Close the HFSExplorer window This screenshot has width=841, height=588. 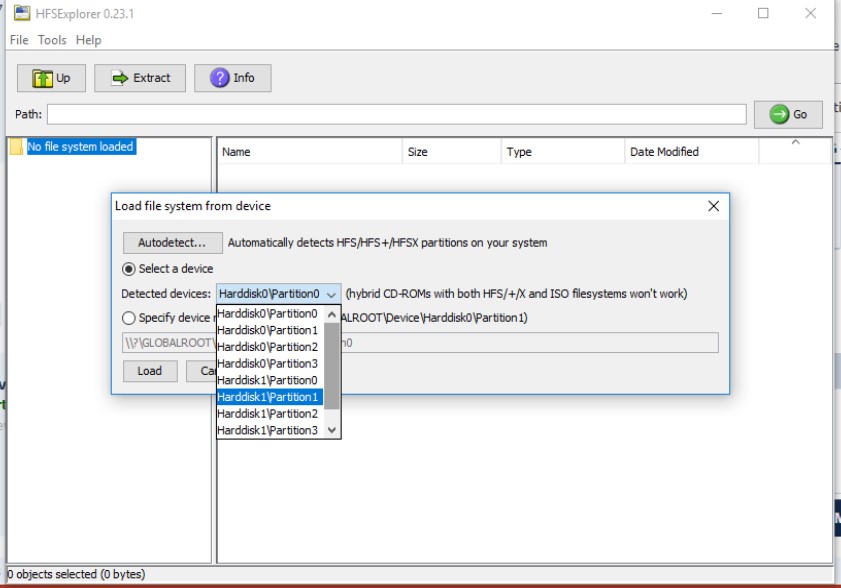pyautogui.click(x=810, y=13)
